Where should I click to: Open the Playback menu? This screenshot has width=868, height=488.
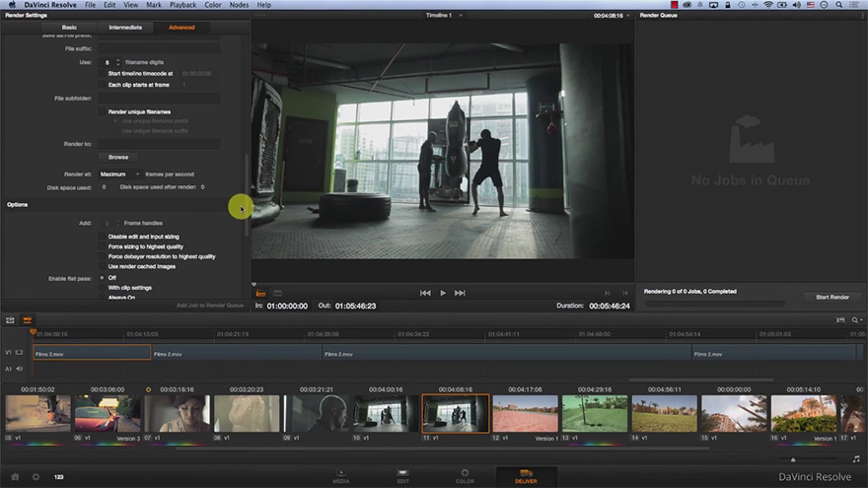click(x=182, y=4)
